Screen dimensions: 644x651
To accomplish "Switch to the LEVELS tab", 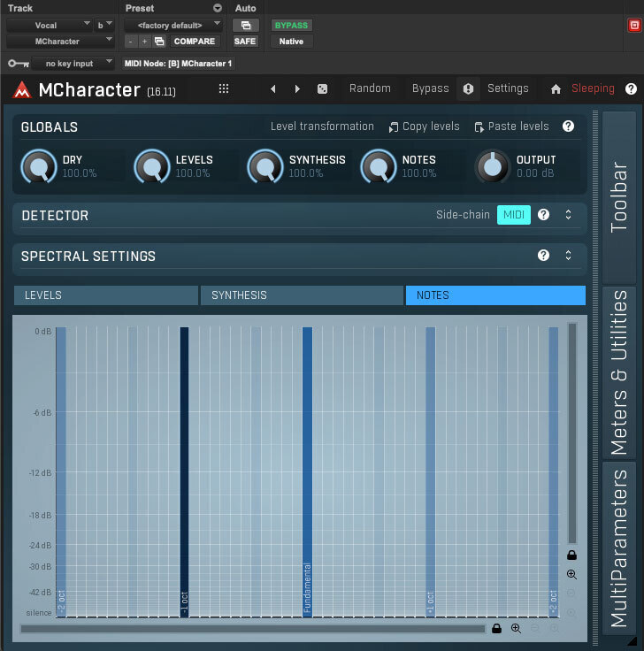I will click(x=106, y=295).
